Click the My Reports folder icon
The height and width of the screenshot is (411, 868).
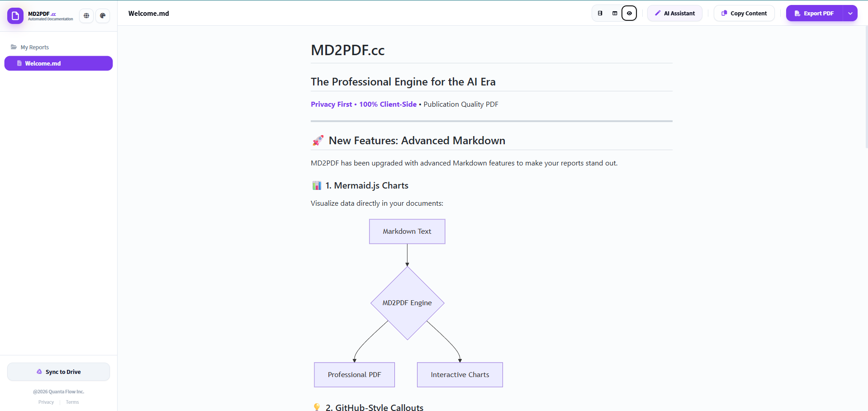point(14,47)
